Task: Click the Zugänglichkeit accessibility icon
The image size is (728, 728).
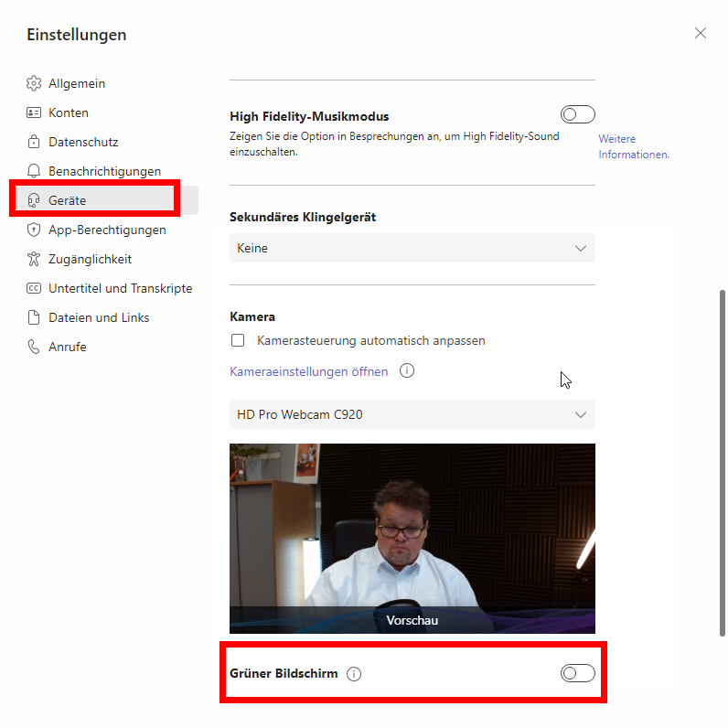Action: pyautogui.click(x=34, y=259)
